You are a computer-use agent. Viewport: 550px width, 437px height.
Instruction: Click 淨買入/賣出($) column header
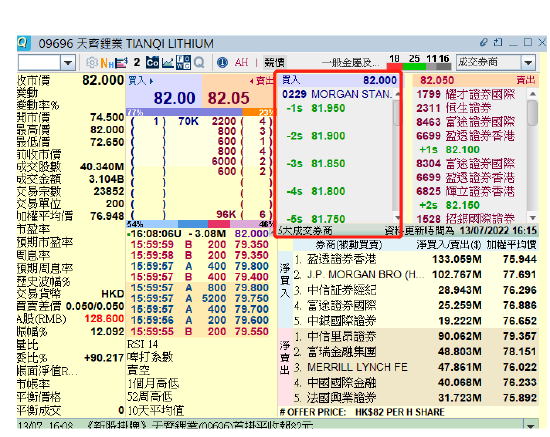tap(449, 245)
